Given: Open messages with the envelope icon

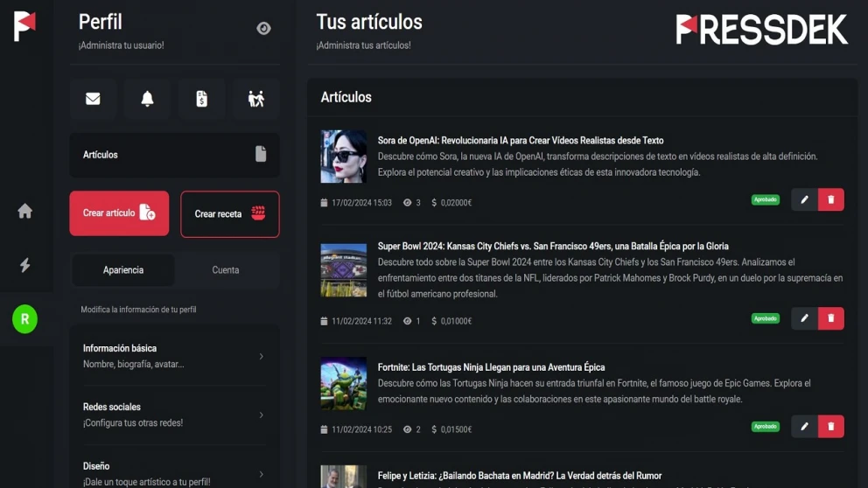Looking at the screenshot, I should click(93, 99).
